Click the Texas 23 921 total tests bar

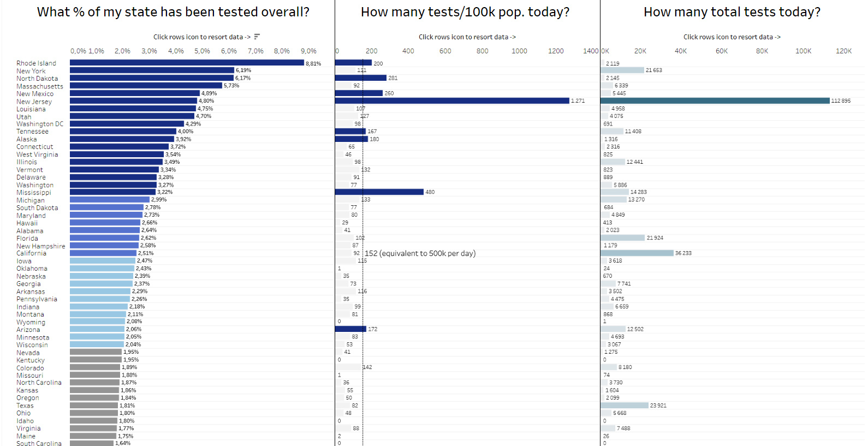[x=625, y=406]
